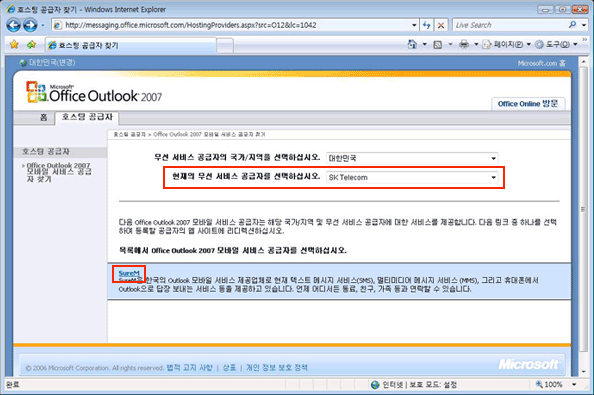Click the Print toolbar icon
The width and height of the screenshot is (594, 395).
pyautogui.click(x=464, y=44)
